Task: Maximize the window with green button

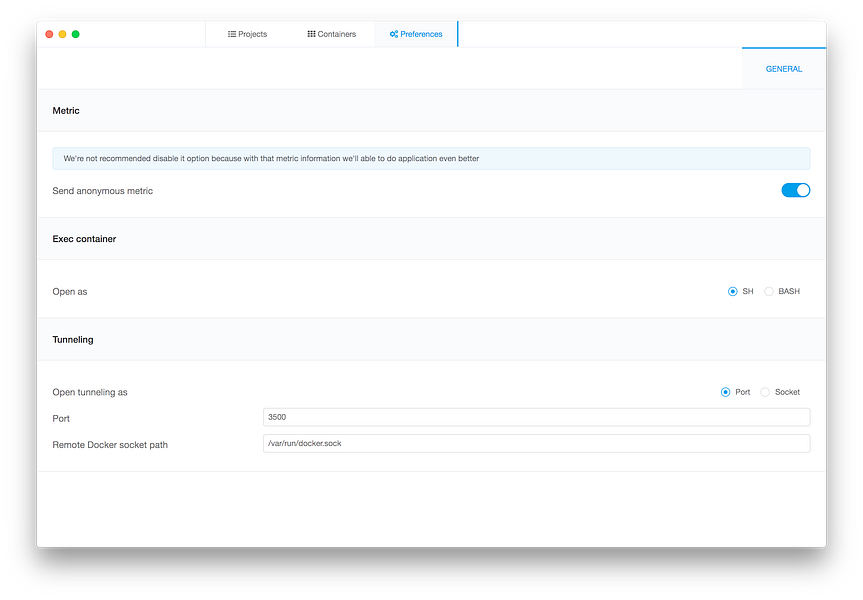Action: 75,34
